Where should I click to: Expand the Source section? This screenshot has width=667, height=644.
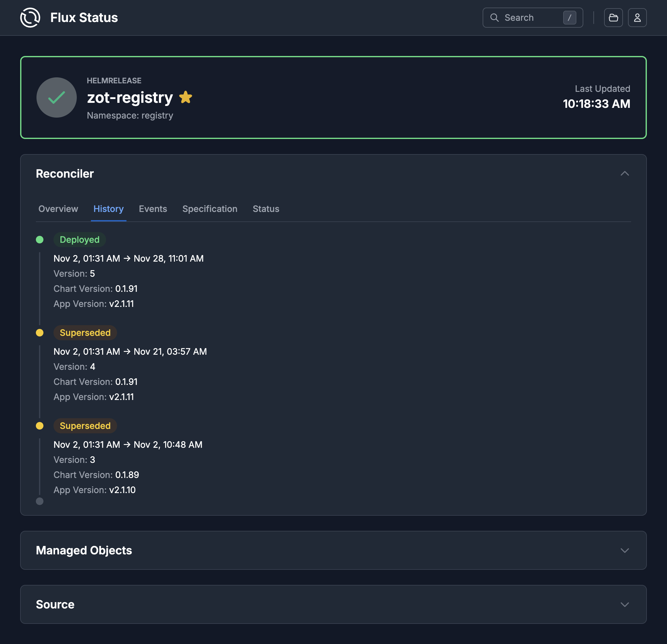[x=625, y=605]
